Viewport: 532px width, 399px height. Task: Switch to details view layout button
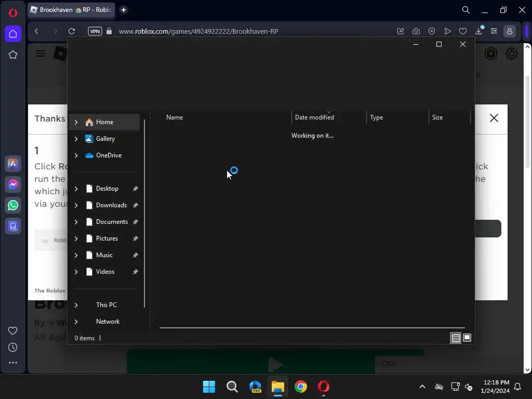click(x=456, y=338)
